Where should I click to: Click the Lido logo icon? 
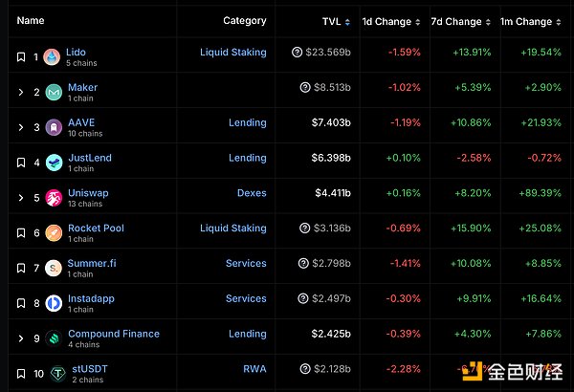54,57
